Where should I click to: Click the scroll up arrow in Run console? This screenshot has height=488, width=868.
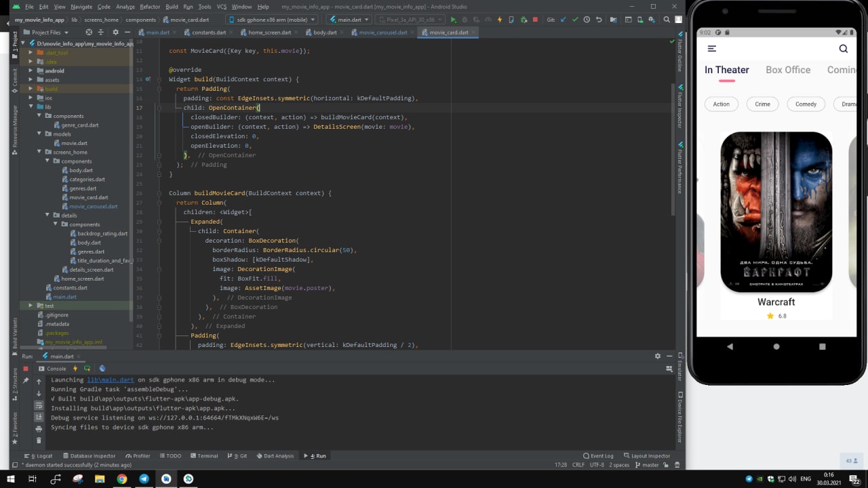[39, 382]
